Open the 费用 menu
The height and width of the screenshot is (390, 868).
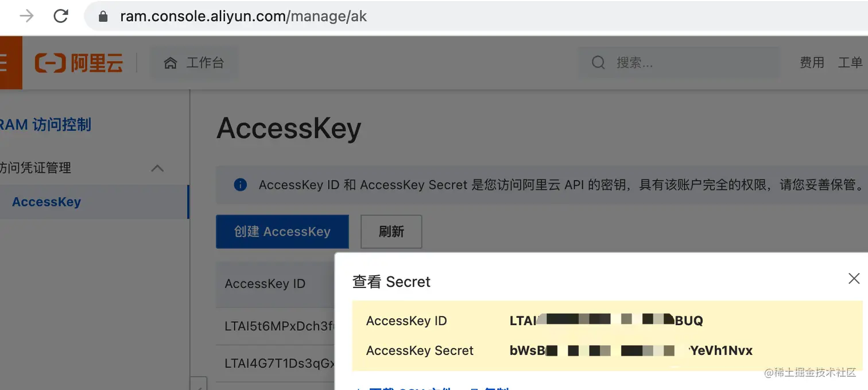click(812, 63)
